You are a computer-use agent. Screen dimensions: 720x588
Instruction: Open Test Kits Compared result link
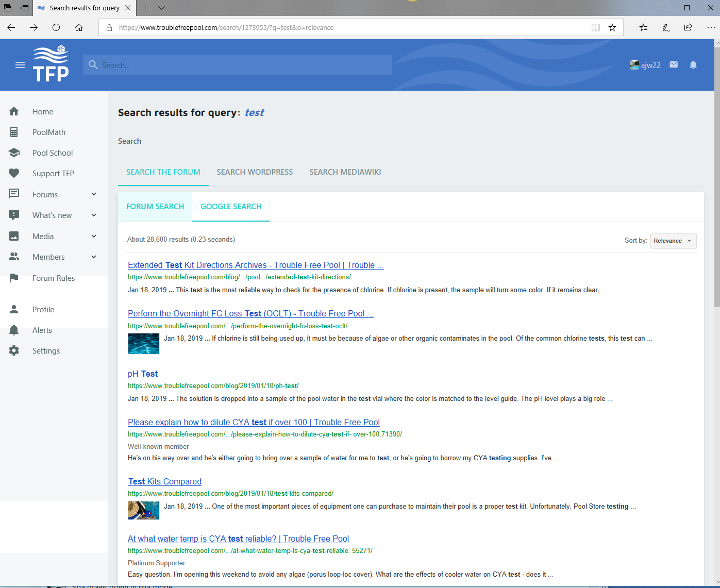pyautogui.click(x=165, y=481)
